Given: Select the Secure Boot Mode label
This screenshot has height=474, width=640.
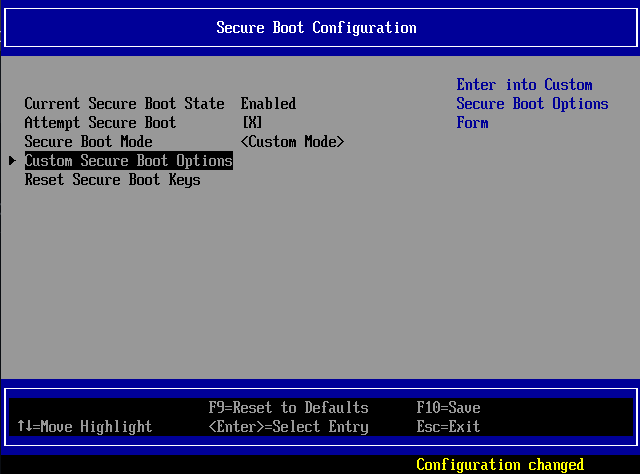Looking at the screenshot, I should point(88,142).
